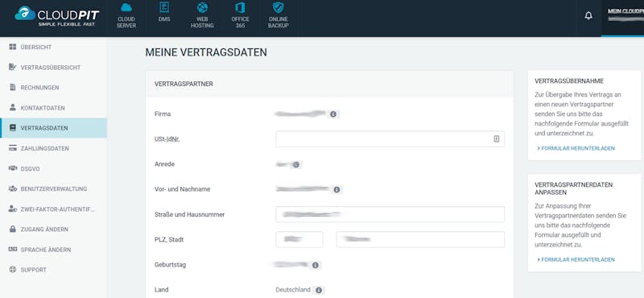This screenshot has height=298, width=644.
Task: Select Vertragsdaten menu item
Action: point(53,128)
